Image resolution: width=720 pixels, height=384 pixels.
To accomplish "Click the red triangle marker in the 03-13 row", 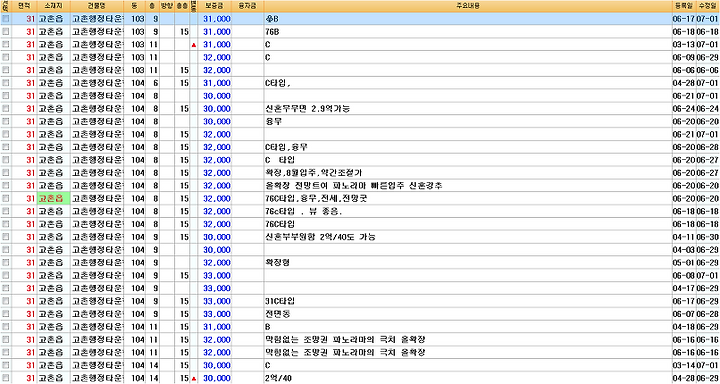I will click(193, 45).
